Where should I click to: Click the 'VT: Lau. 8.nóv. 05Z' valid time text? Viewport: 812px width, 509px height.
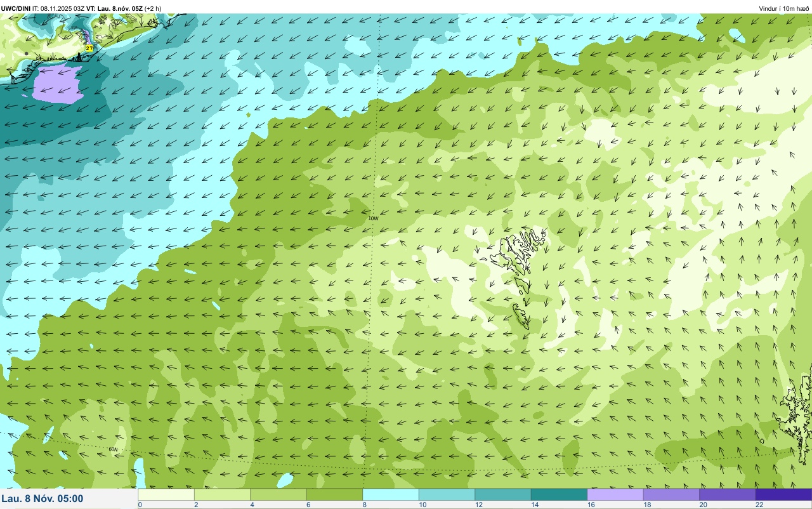pos(115,8)
